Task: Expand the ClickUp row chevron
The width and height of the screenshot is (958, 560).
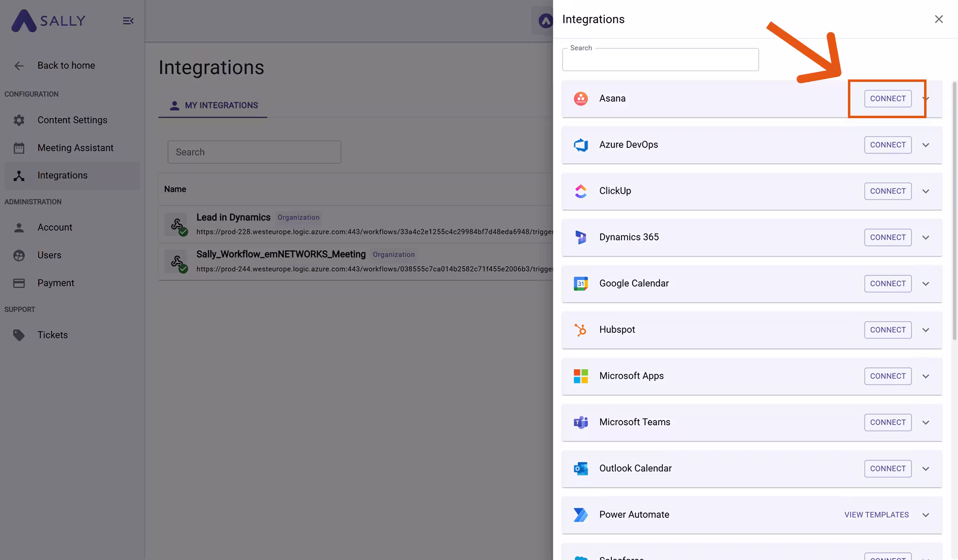Action: [926, 191]
